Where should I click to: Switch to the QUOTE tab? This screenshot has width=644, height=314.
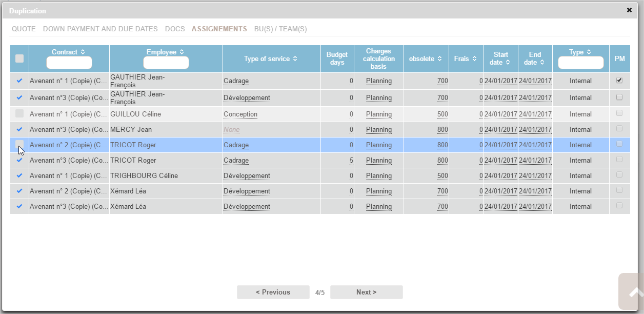pos(24,29)
